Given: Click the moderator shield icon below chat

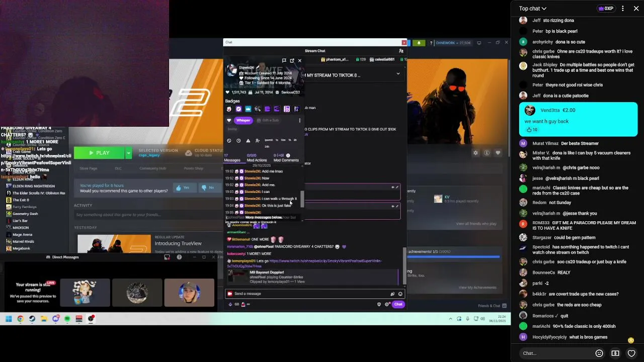Looking at the screenshot, I should click(x=379, y=304).
